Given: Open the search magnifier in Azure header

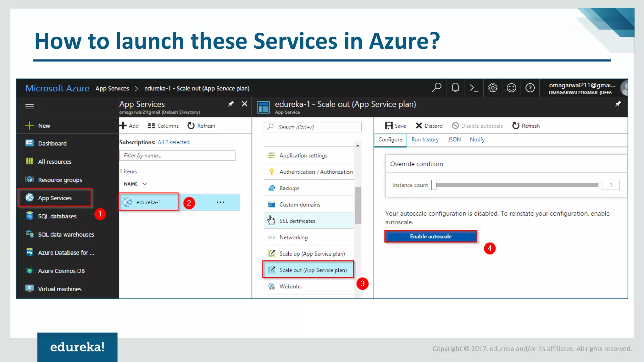Looking at the screenshot, I should (x=436, y=88).
